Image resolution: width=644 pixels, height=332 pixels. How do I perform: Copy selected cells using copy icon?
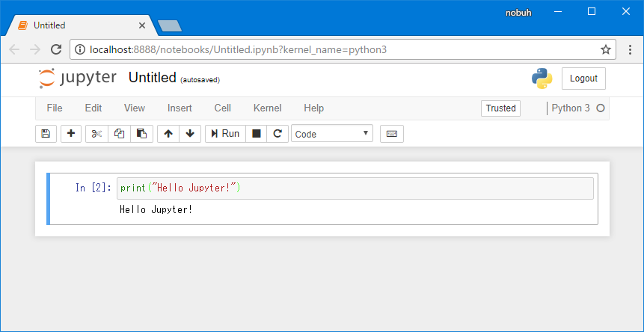(120, 134)
